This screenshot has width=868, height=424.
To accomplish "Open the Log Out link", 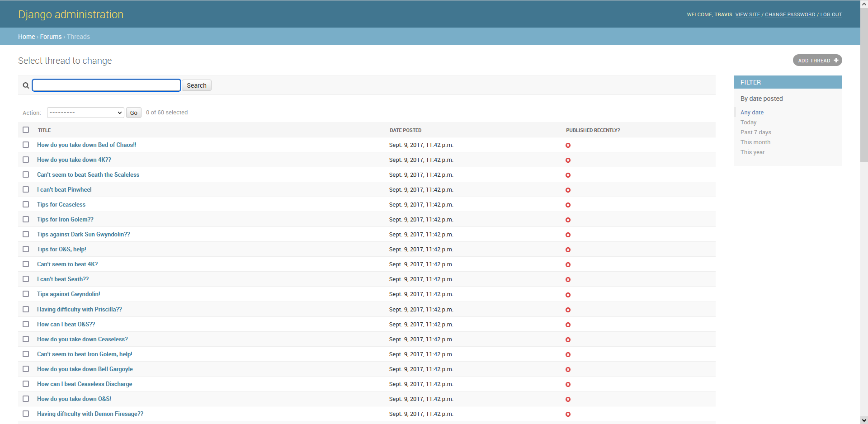I will pos(831,14).
